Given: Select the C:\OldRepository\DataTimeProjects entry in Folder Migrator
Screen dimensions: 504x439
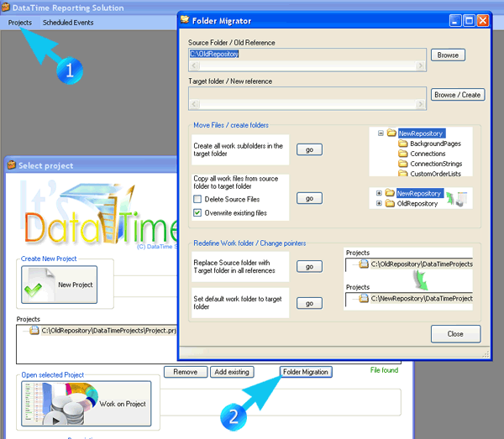Looking at the screenshot, I should (422, 264).
